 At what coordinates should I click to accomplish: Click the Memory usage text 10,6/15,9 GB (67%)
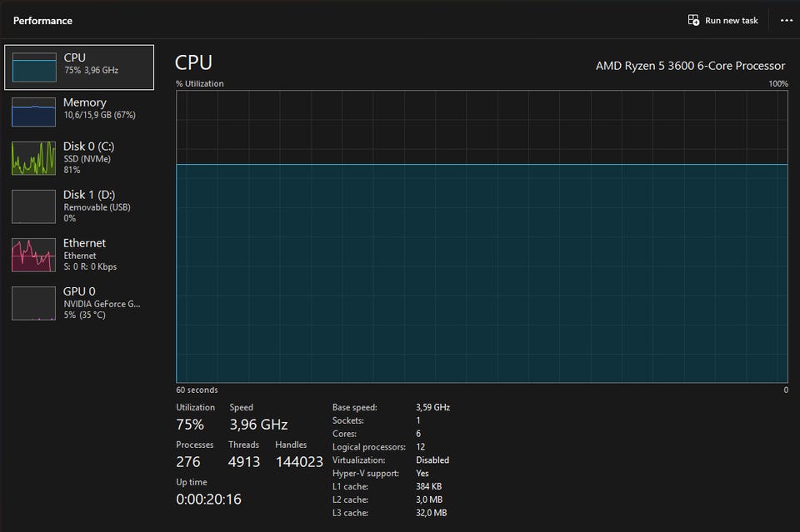click(x=99, y=115)
